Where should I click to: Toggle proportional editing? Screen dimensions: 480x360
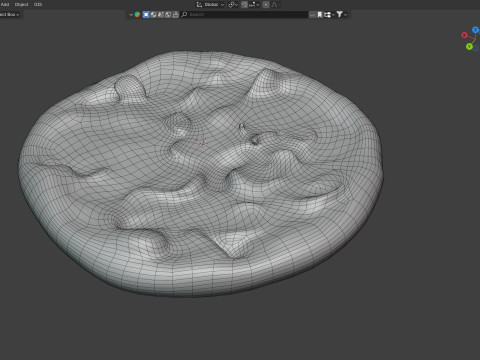[x=266, y=5]
